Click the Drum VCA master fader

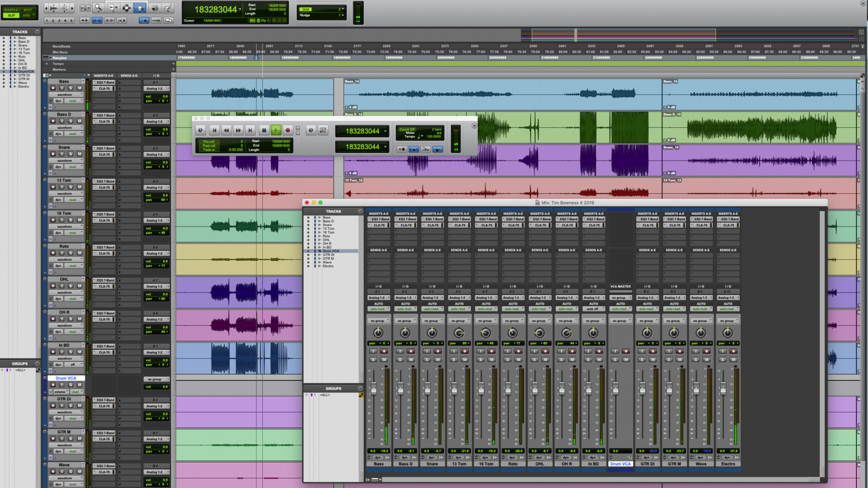point(615,389)
